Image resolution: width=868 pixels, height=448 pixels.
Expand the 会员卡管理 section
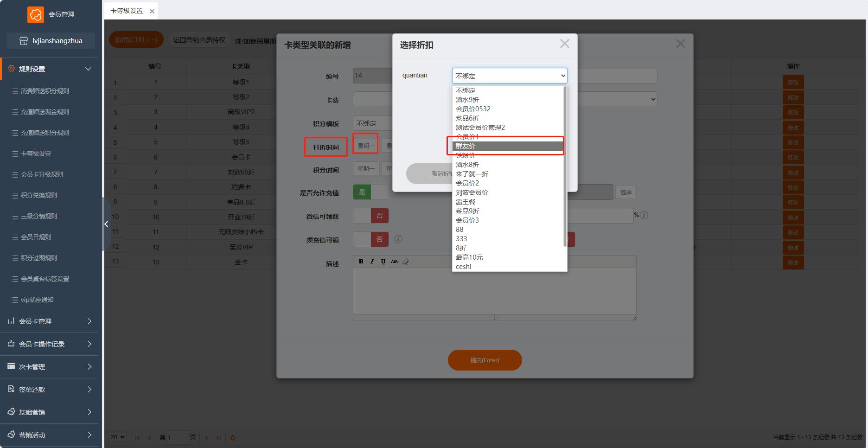[89, 321]
